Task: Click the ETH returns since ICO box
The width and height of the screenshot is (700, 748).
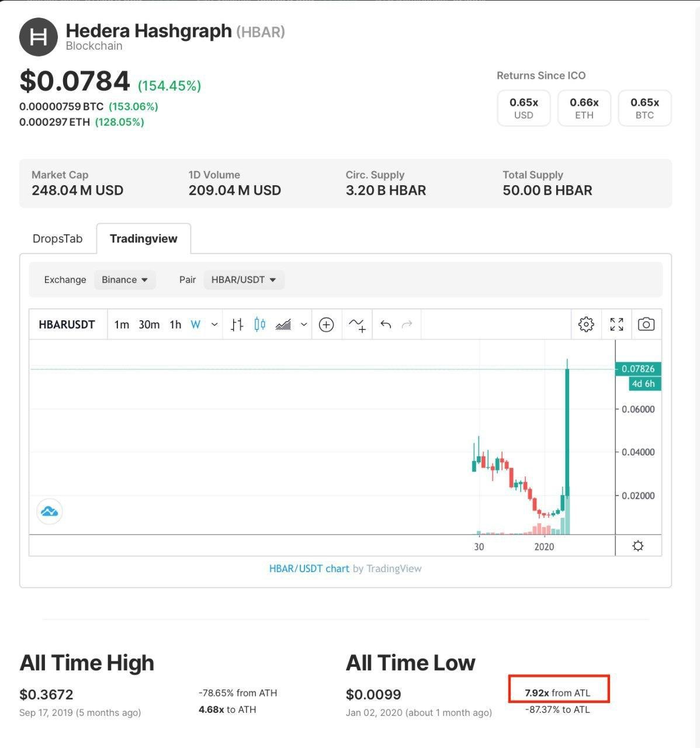Action: (584, 108)
